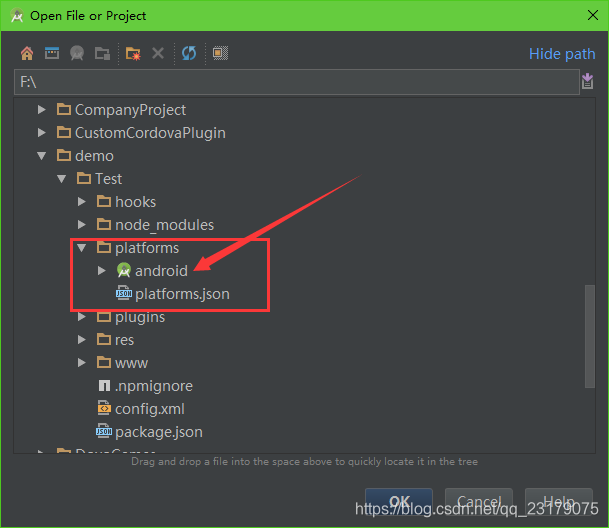The width and height of the screenshot is (609, 528).
Task: Create a new folder icon
Action: point(133,53)
